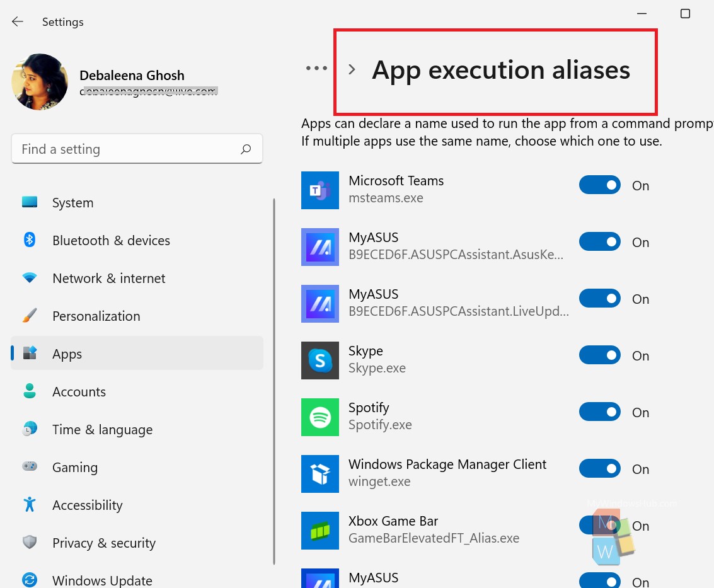Click the Spotify.exe text
Screen dimensions: 714x588
380,425
